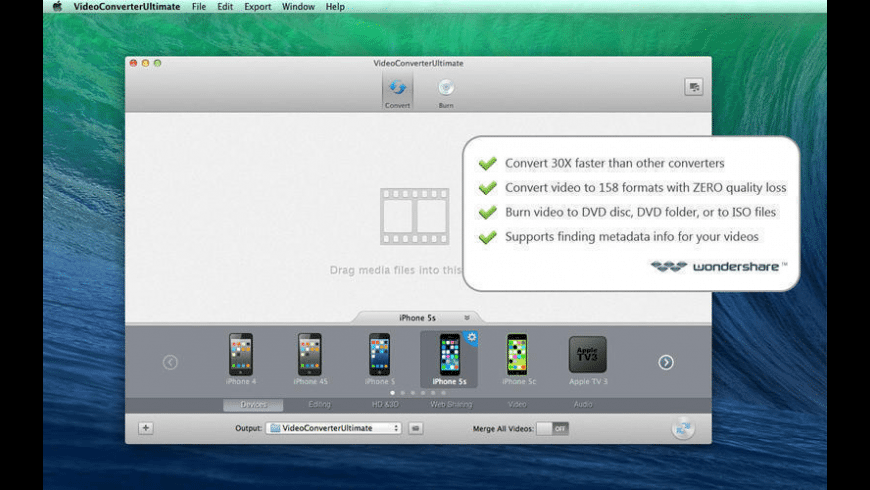The height and width of the screenshot is (490, 870).
Task: Select the first page indicator dot
Action: 392,393
